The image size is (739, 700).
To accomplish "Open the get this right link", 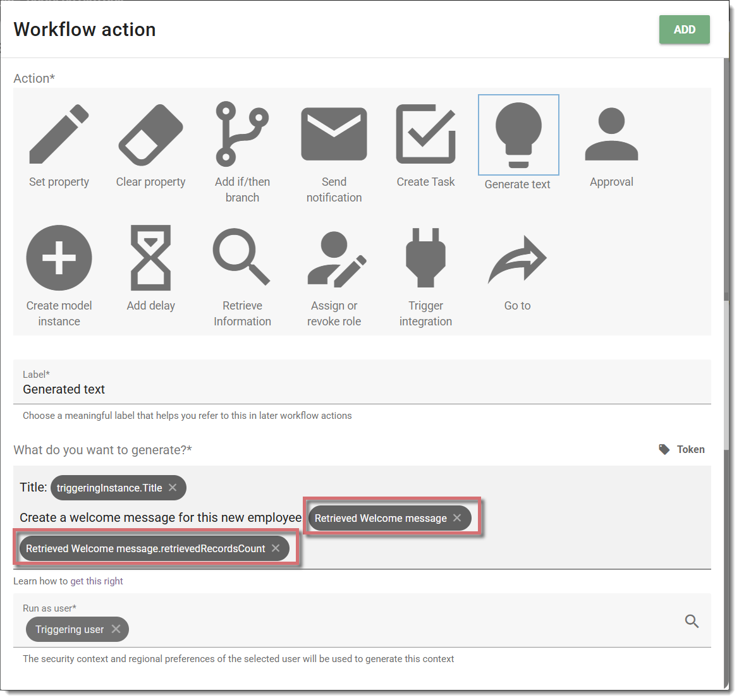I will pyautogui.click(x=97, y=581).
